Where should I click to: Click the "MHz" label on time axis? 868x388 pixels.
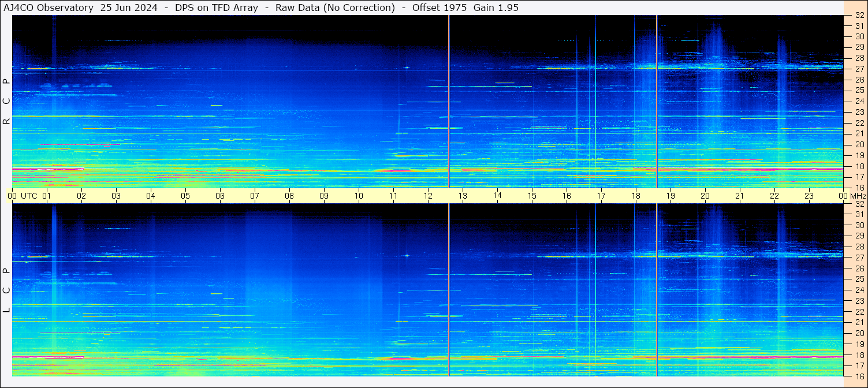858,196
